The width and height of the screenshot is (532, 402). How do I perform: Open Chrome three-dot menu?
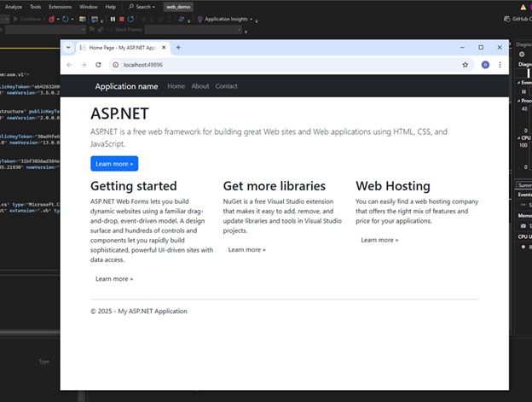(500, 65)
